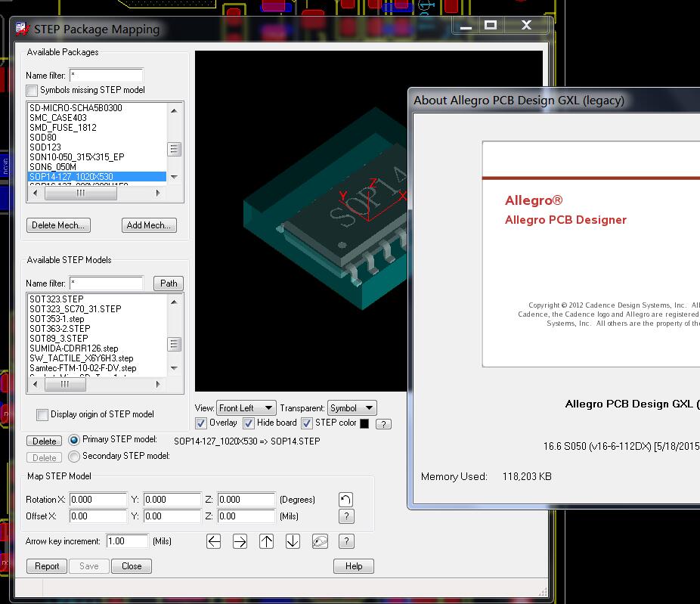Click the rotate view icon next to arrows
Screen dimensions: 700x604
[x=320, y=541]
